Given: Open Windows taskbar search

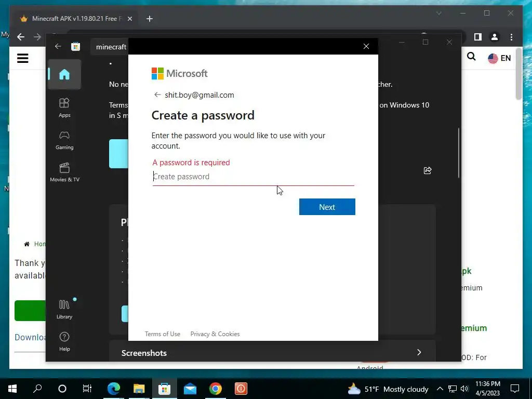Looking at the screenshot, I should (x=37, y=389).
